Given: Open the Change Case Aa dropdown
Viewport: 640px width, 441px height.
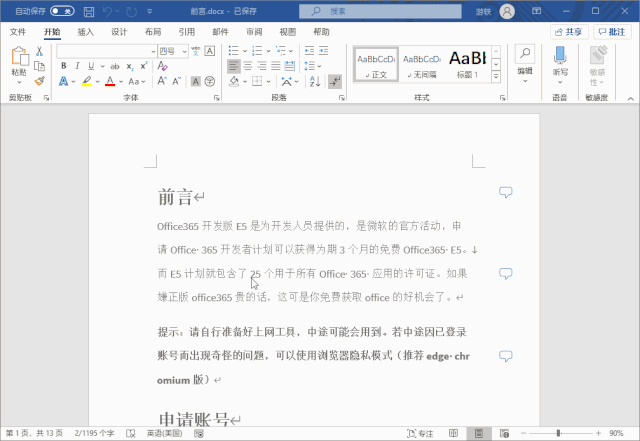Looking at the screenshot, I should tap(137, 82).
